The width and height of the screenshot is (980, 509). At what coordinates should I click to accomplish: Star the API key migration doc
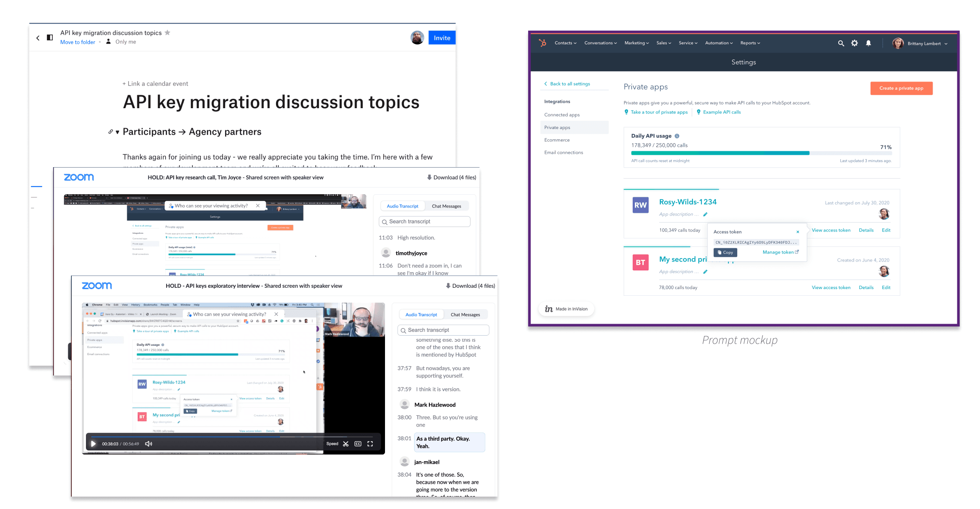click(x=167, y=33)
